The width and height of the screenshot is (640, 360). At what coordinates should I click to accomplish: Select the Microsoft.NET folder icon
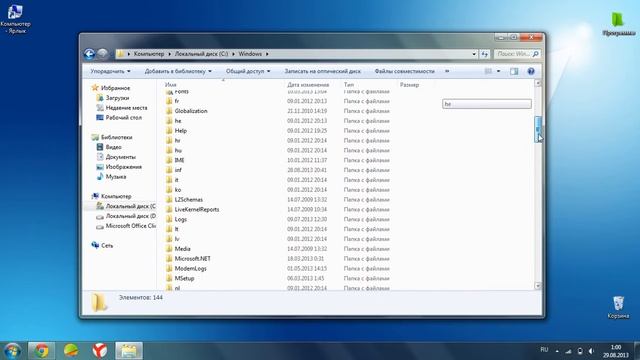[169, 258]
